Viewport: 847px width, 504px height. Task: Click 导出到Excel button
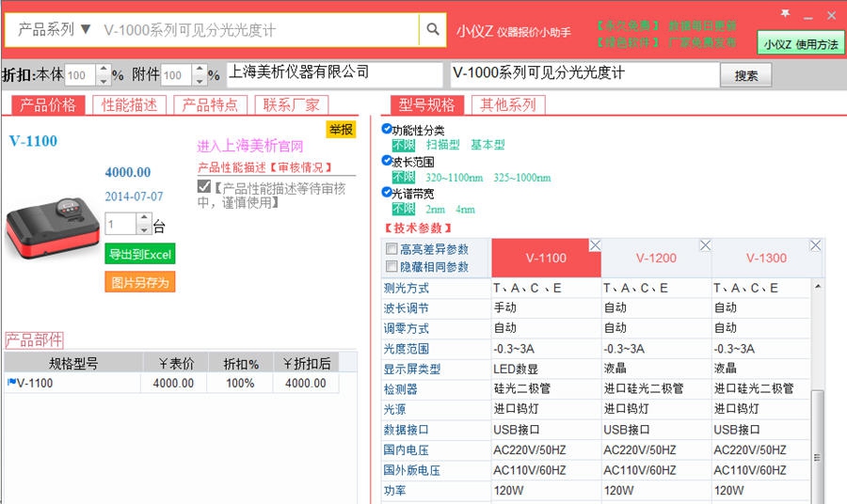[x=140, y=254]
